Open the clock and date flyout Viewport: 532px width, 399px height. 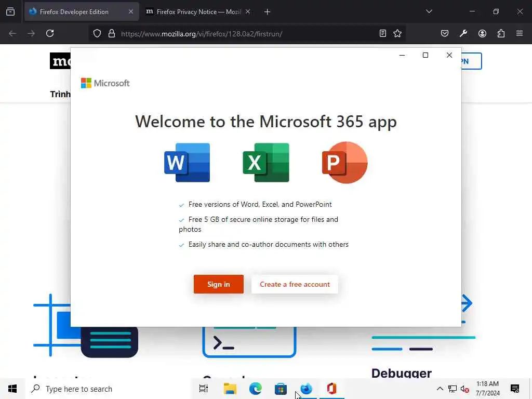point(487,389)
